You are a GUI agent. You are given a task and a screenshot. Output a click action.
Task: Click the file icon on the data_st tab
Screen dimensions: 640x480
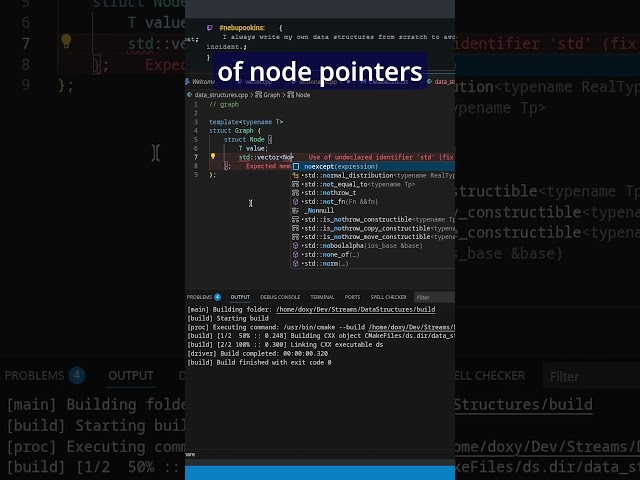(430, 82)
